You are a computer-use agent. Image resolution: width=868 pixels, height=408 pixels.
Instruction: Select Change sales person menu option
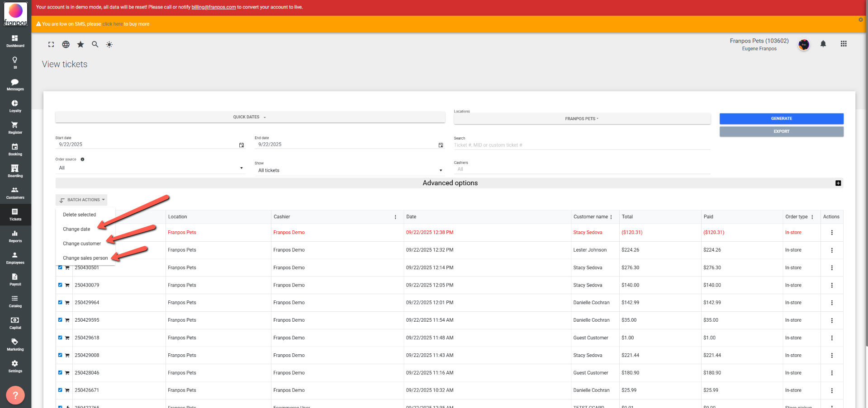point(85,258)
